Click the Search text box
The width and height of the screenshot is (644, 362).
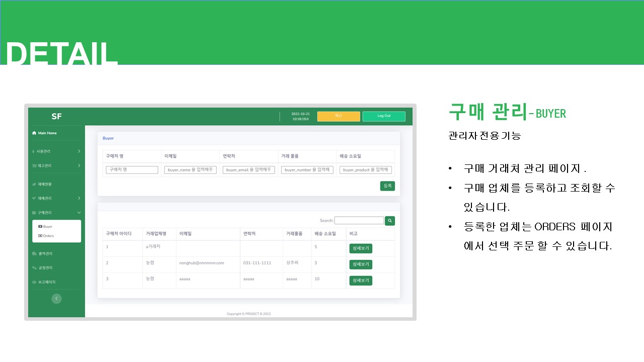pyautogui.click(x=359, y=221)
